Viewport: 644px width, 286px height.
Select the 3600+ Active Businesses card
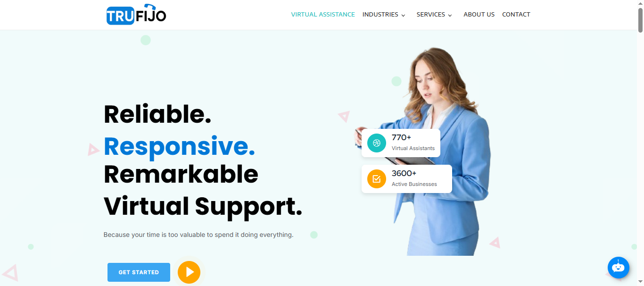pyautogui.click(x=406, y=179)
